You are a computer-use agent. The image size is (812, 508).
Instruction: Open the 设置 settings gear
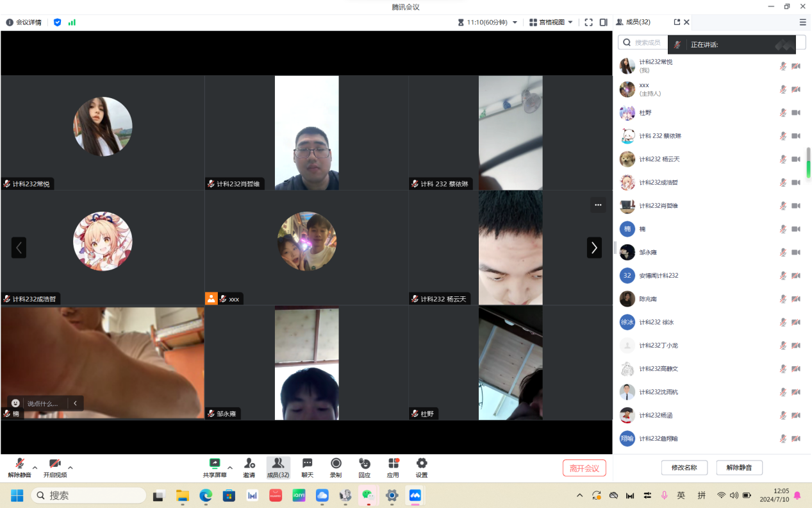pos(421,467)
